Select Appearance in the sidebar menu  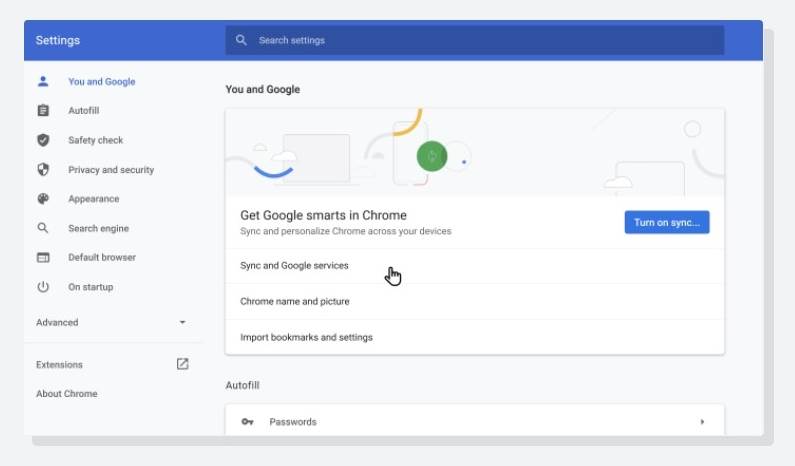click(93, 199)
